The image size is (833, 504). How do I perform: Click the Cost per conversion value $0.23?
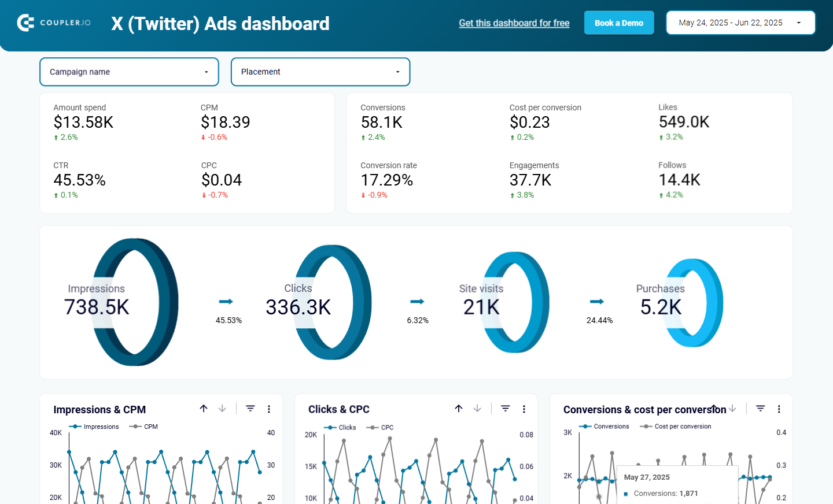coord(530,122)
